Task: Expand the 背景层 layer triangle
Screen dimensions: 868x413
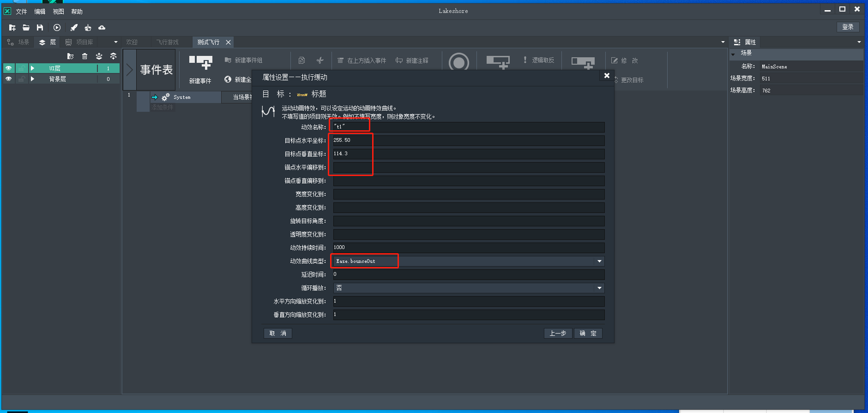Action: point(32,79)
